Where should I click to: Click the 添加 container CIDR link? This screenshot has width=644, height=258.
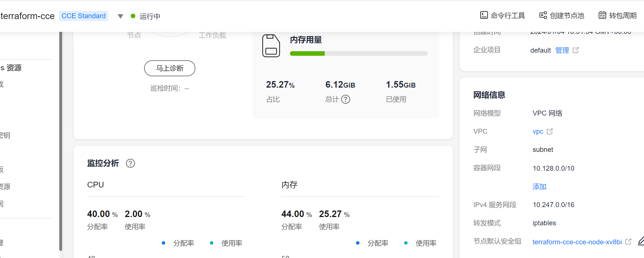click(539, 187)
